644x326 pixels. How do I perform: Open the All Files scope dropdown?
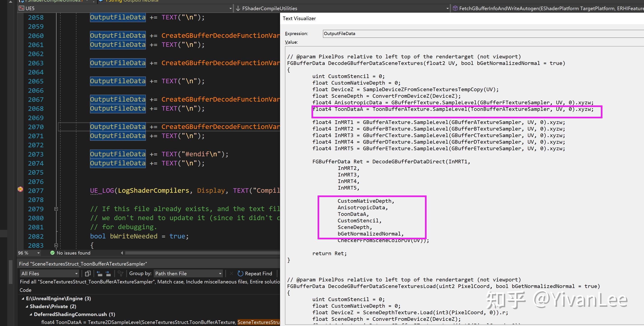(49, 274)
